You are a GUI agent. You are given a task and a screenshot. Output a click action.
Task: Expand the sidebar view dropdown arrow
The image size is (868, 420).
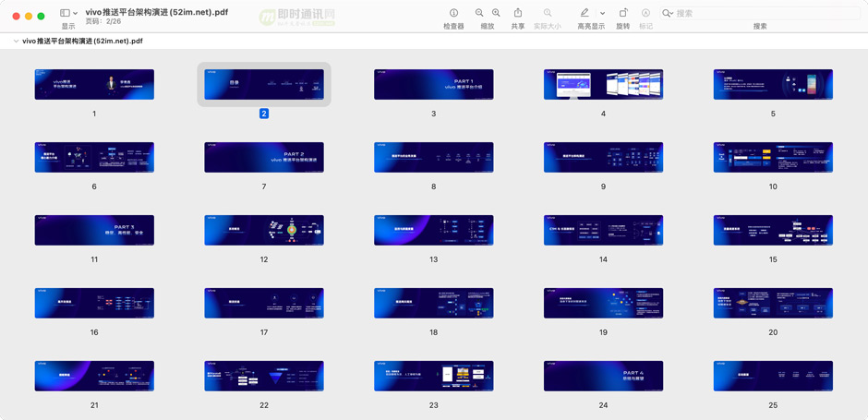[76, 13]
